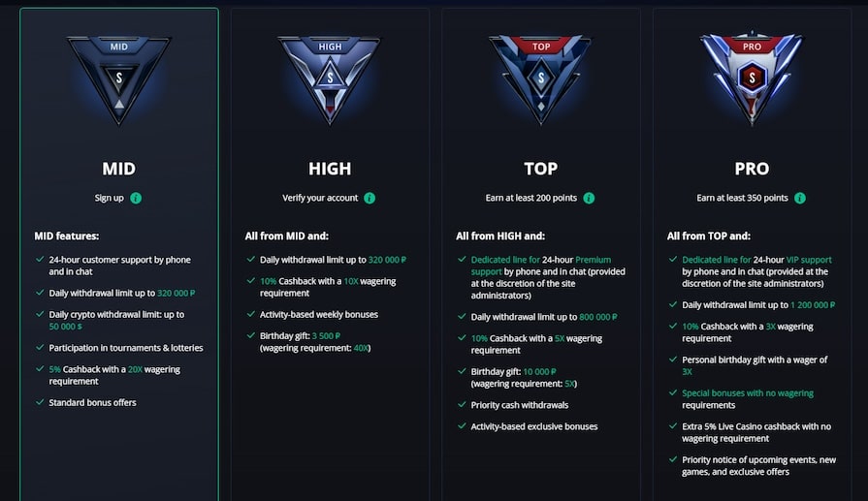Click the TOP tier badge emblem
The image size is (868, 501).
pos(541,80)
